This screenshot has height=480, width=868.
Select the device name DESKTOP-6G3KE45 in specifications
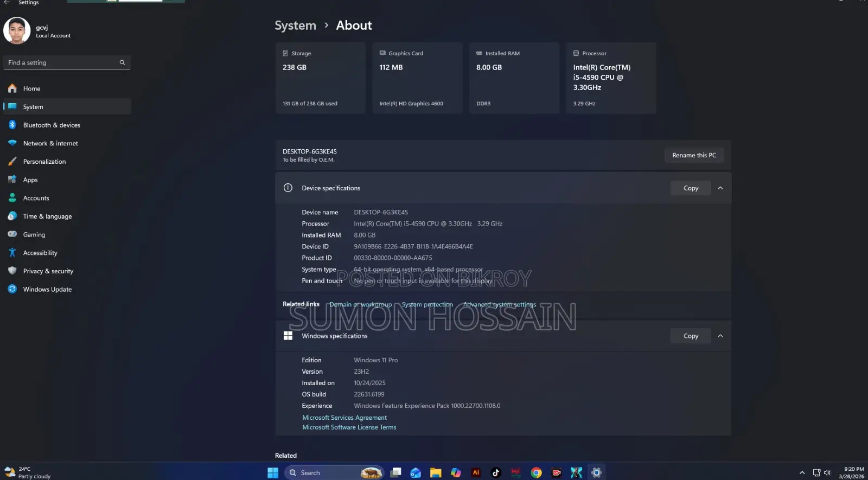coord(381,212)
